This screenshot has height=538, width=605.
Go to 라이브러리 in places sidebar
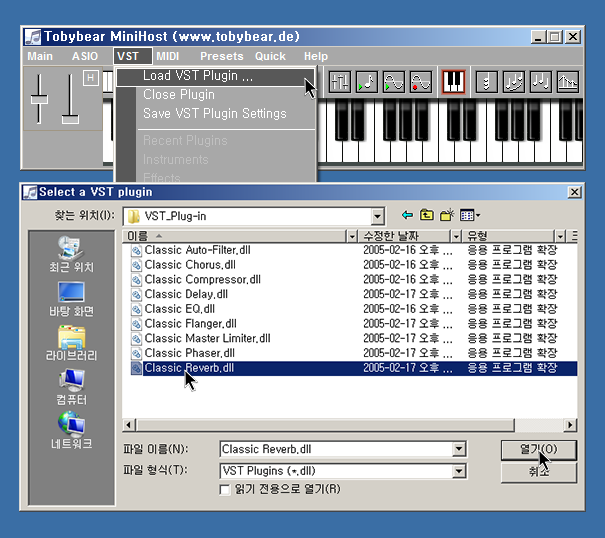click(x=71, y=343)
